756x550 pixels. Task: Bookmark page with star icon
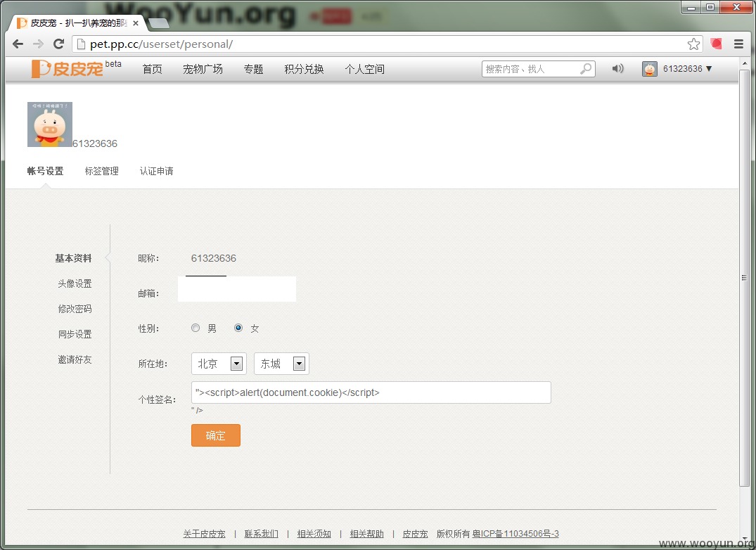pyautogui.click(x=693, y=44)
